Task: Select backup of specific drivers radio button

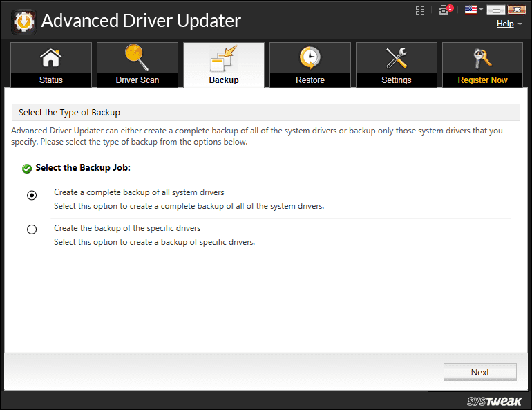Action: (32, 230)
